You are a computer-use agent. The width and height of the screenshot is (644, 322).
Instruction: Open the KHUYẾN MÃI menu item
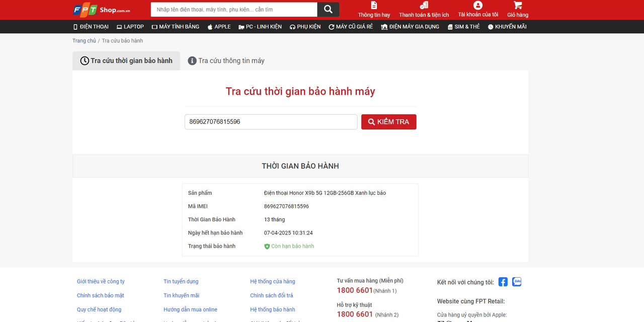[x=507, y=27]
